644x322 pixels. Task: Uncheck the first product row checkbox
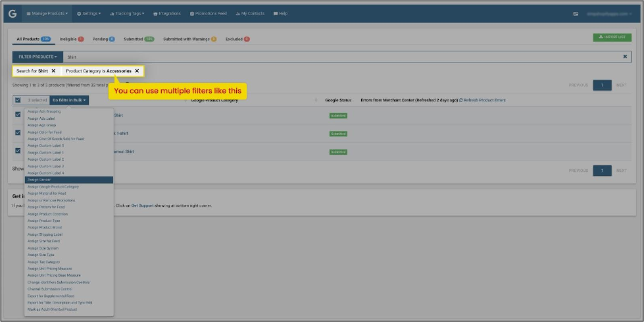(x=18, y=115)
